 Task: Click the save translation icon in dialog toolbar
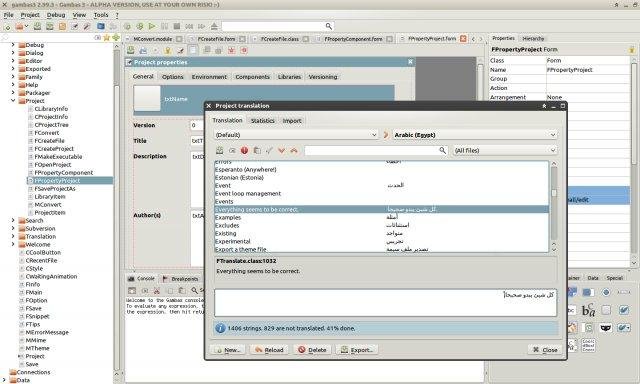[x=220, y=150]
